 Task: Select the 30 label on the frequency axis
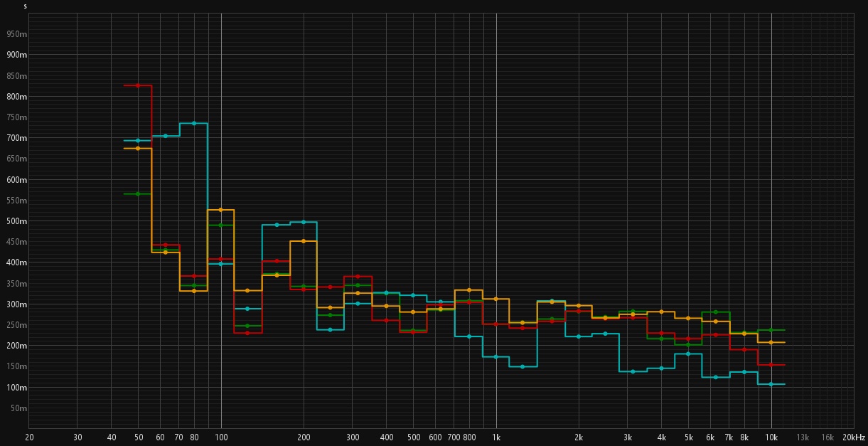pos(77,437)
